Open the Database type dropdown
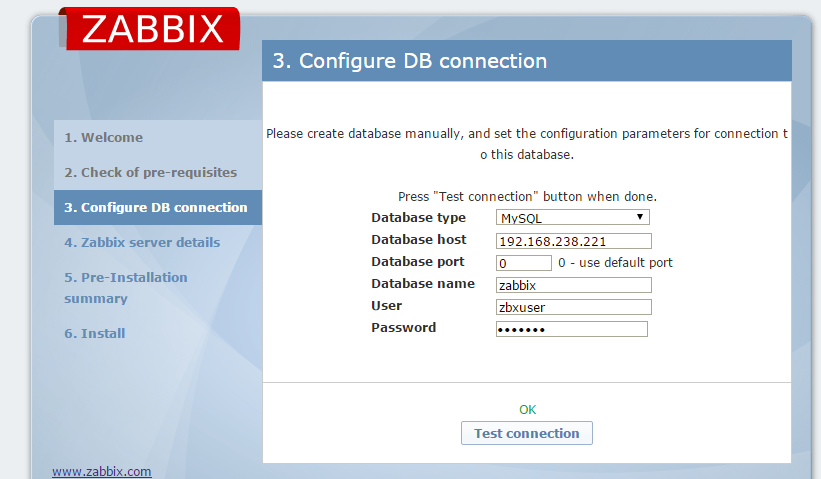 573,217
